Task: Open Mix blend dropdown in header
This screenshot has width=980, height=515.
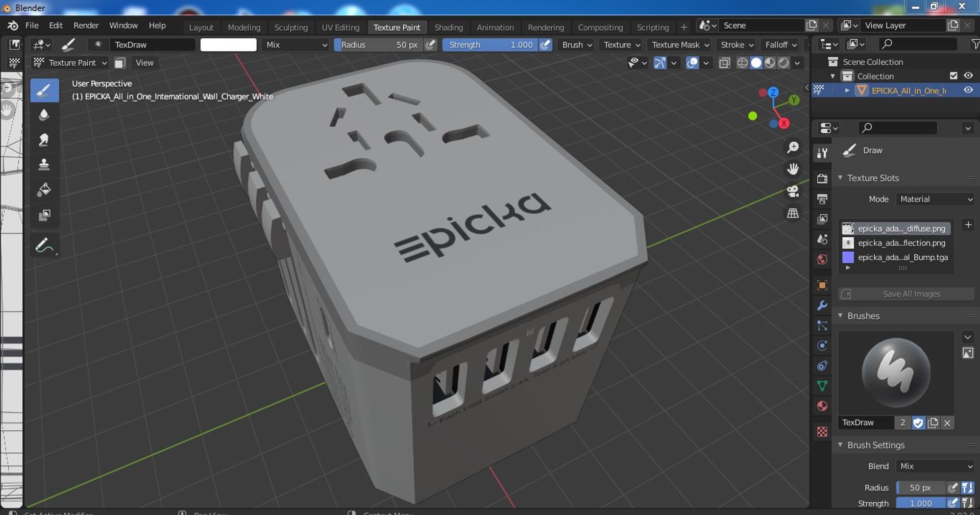Action: click(296, 45)
